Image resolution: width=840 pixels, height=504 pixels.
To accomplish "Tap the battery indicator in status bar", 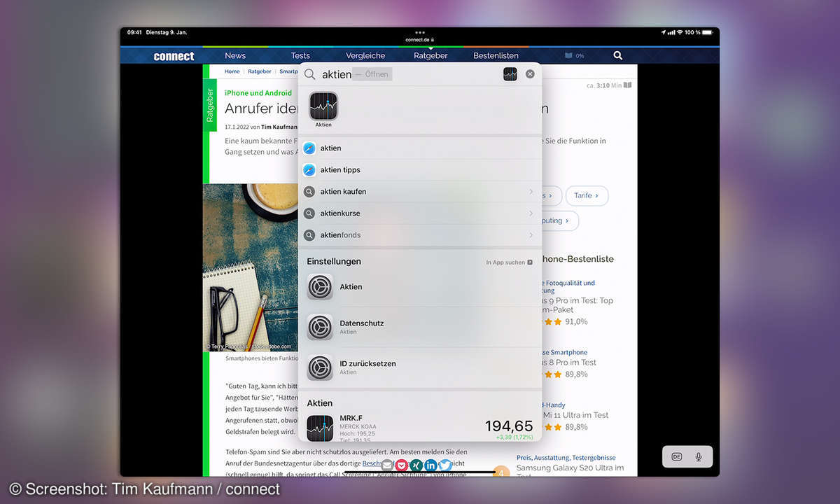I will [707, 33].
